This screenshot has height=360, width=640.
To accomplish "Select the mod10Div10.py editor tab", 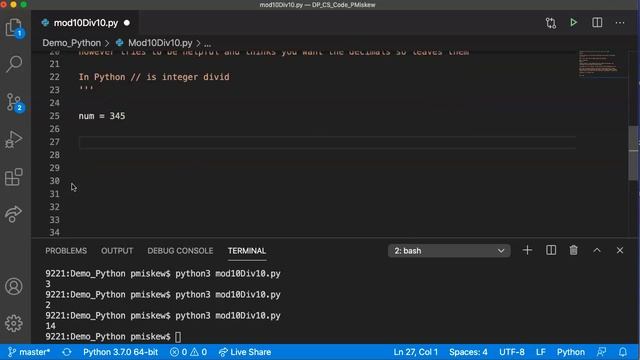I will pos(85,23).
